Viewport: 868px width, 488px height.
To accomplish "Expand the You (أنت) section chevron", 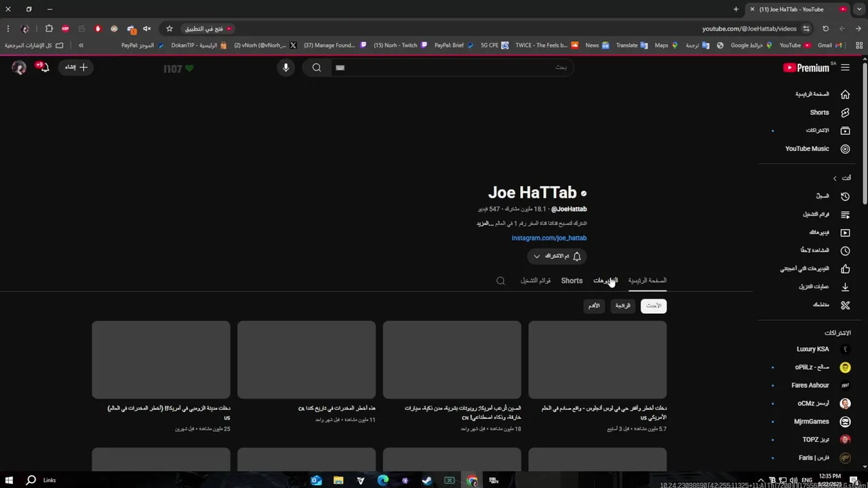I will pos(835,178).
